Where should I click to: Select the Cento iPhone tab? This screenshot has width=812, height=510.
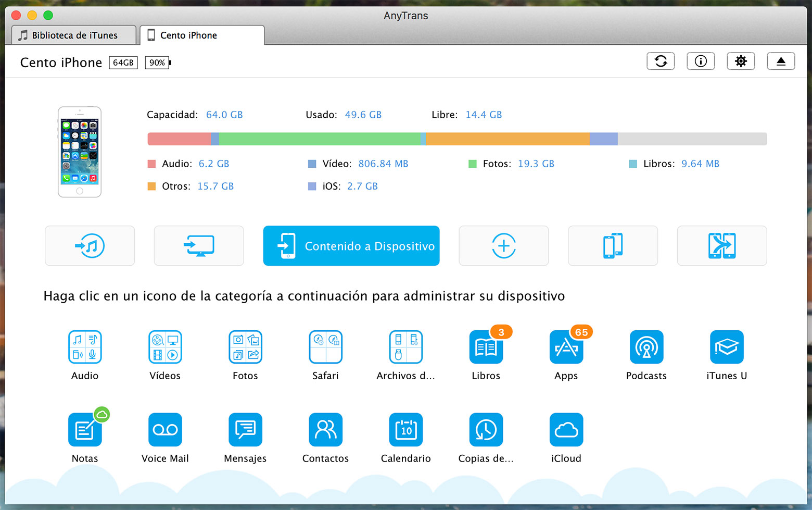(x=202, y=35)
